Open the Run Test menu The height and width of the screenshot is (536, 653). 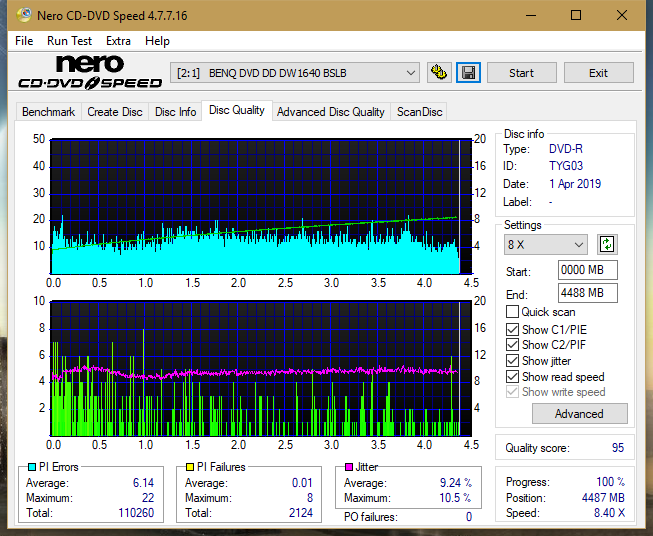(69, 41)
